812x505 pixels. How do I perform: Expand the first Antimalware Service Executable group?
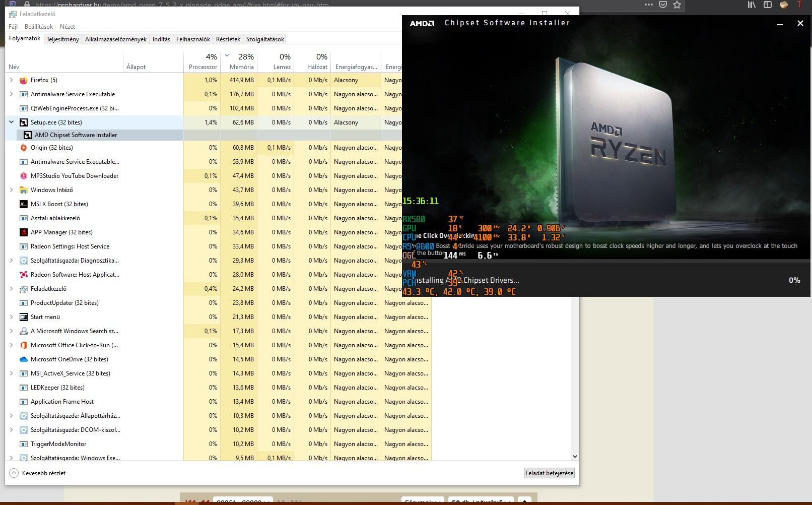[12, 94]
